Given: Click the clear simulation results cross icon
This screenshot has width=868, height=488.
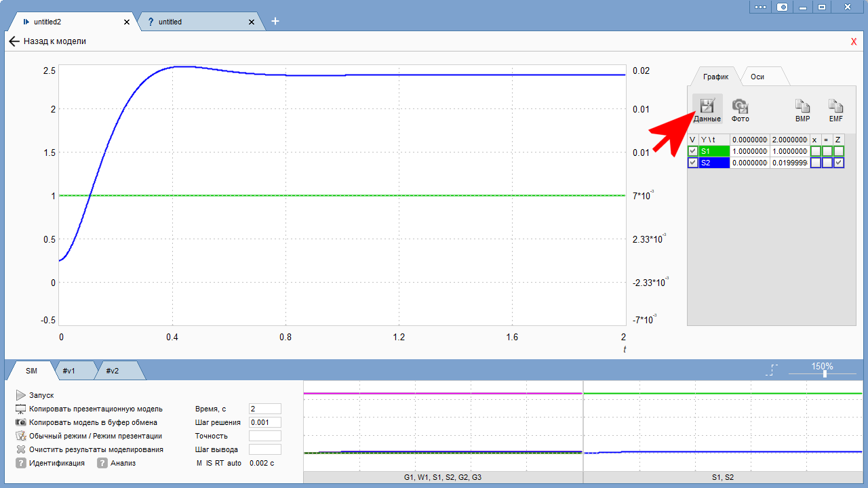Looking at the screenshot, I should pos(20,449).
